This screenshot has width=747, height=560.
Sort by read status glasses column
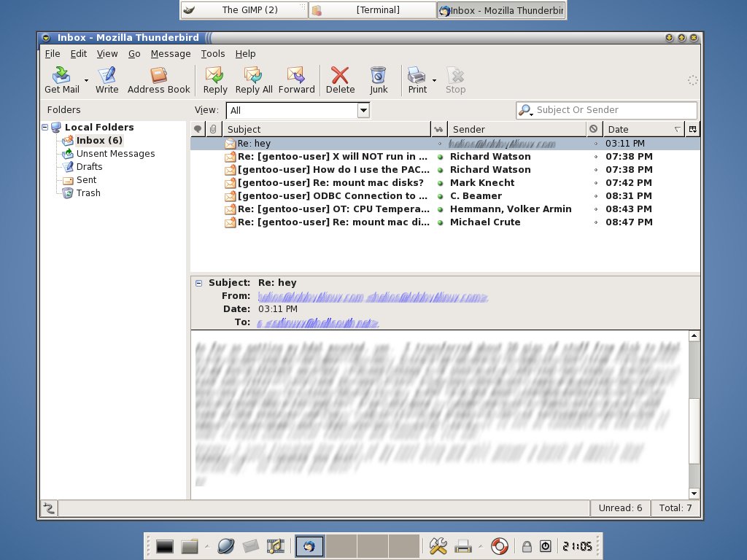coord(438,129)
